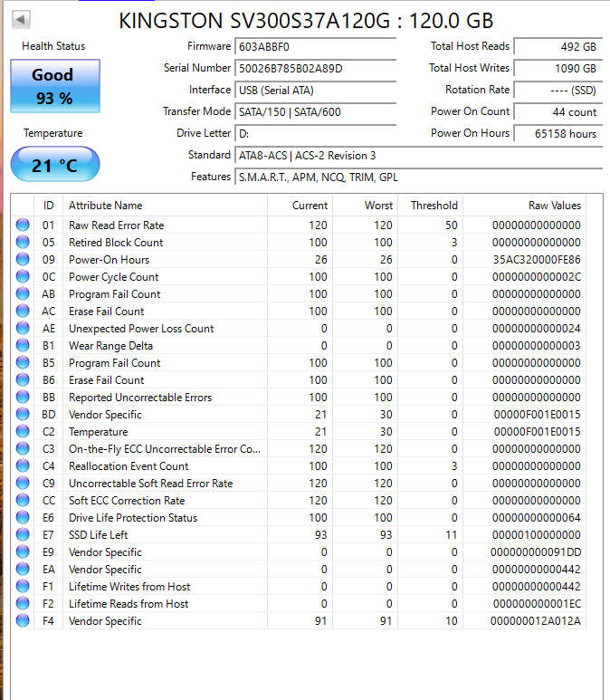Select status icon for Reported Uncorrectable Errors

23,397
